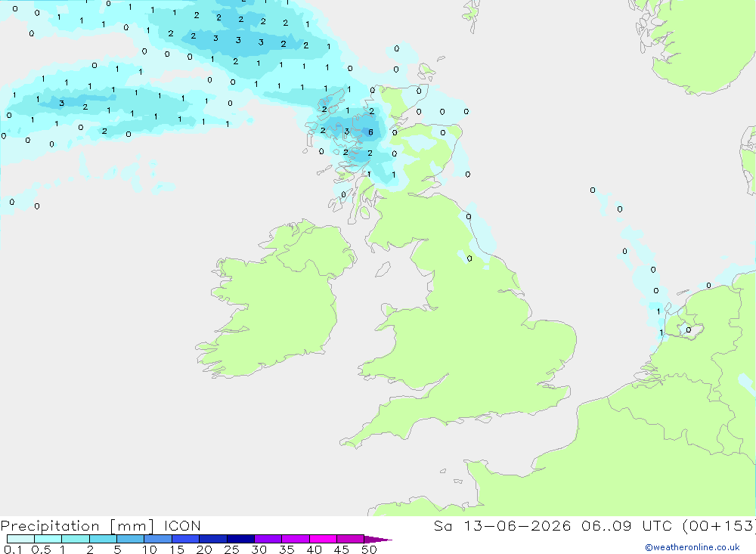
Task: Click the "Precipitation [mm]" title text
Action: point(77,526)
